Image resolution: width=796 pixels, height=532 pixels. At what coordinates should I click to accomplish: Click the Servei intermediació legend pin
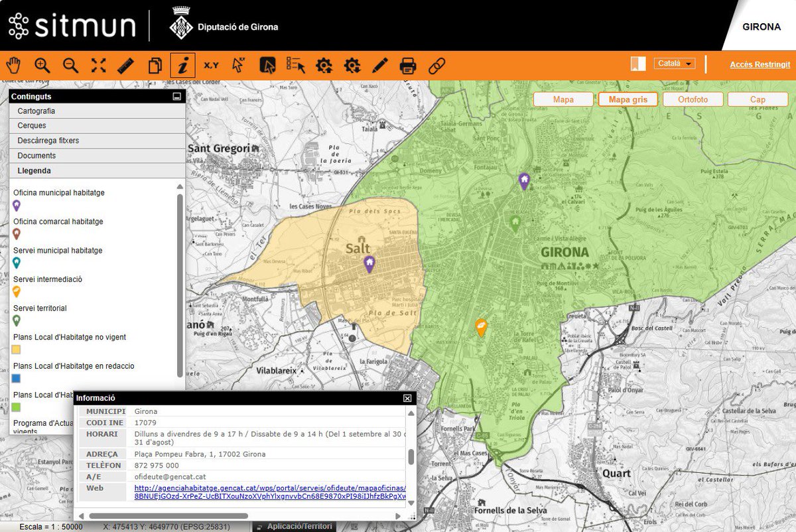click(17, 292)
